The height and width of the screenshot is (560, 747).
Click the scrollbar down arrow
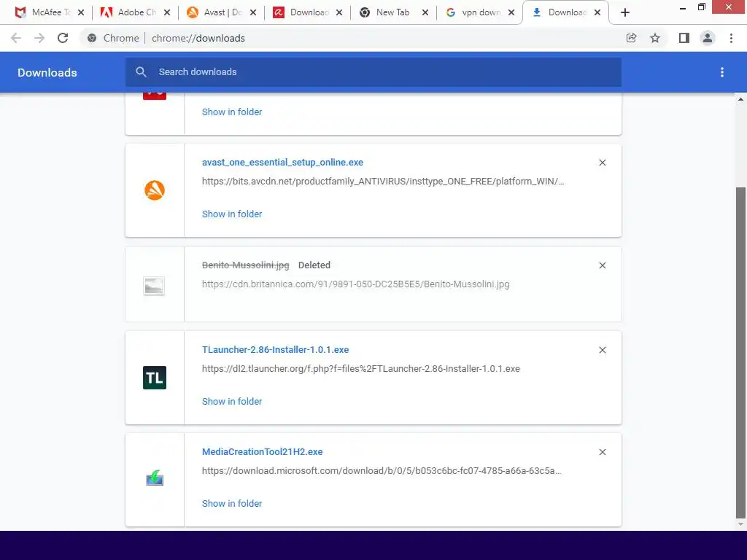pyautogui.click(x=740, y=524)
